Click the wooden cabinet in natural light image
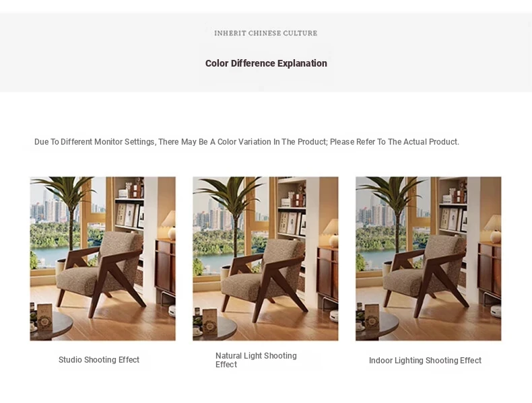Viewport: 532px width, 403px height. 328,275
